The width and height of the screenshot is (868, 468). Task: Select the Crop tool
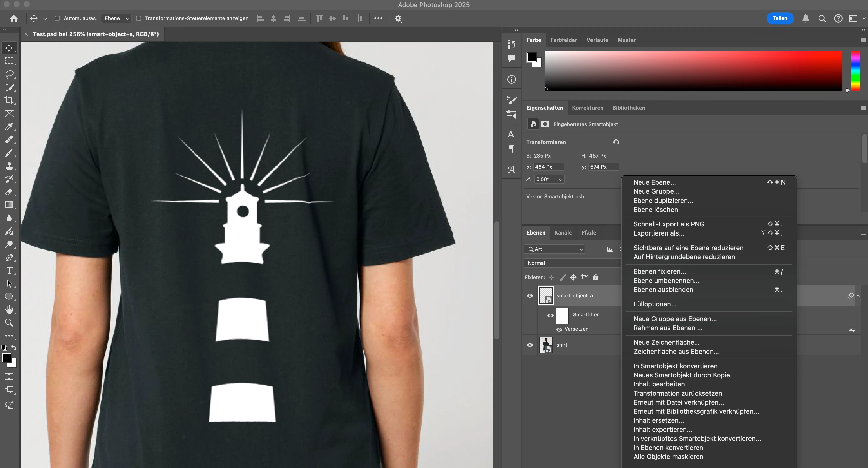click(9, 100)
